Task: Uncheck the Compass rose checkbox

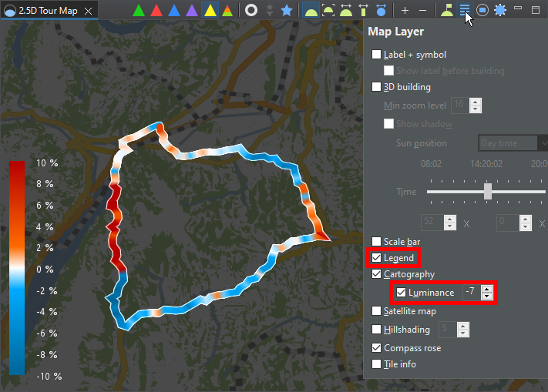Action: (376, 347)
